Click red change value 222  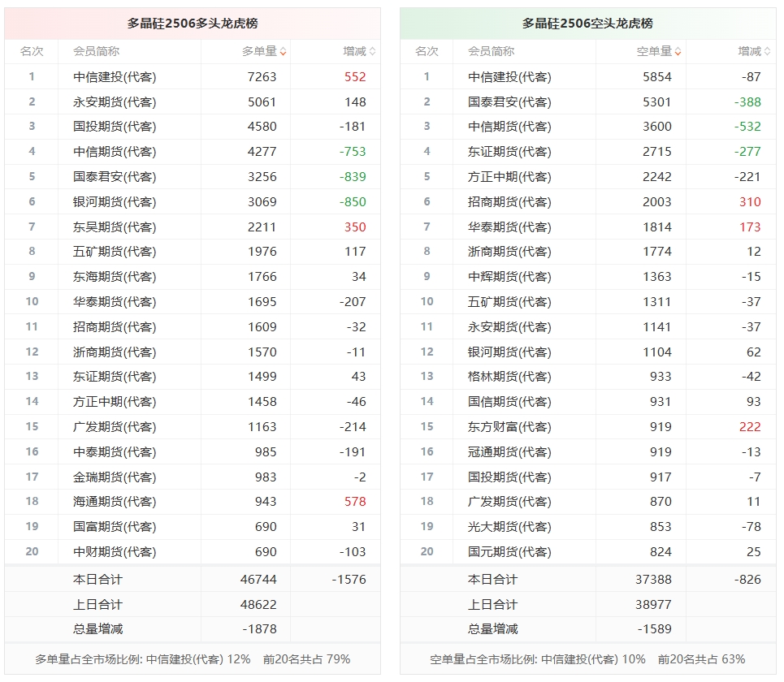(x=750, y=427)
